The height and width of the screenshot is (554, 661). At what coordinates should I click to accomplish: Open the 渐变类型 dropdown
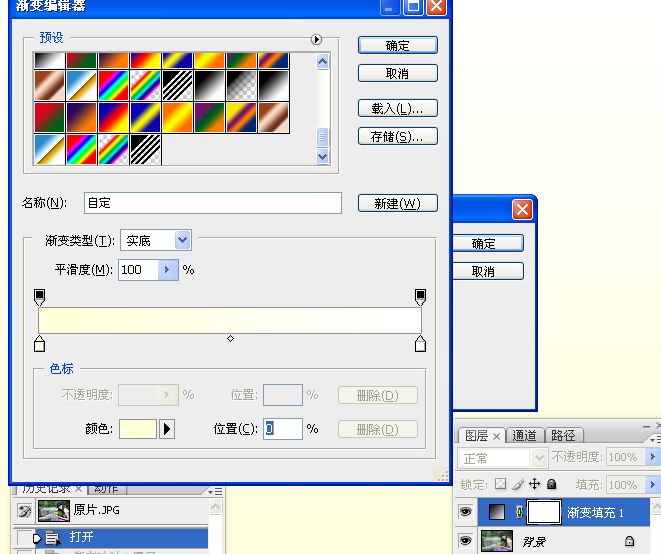pyautogui.click(x=183, y=240)
